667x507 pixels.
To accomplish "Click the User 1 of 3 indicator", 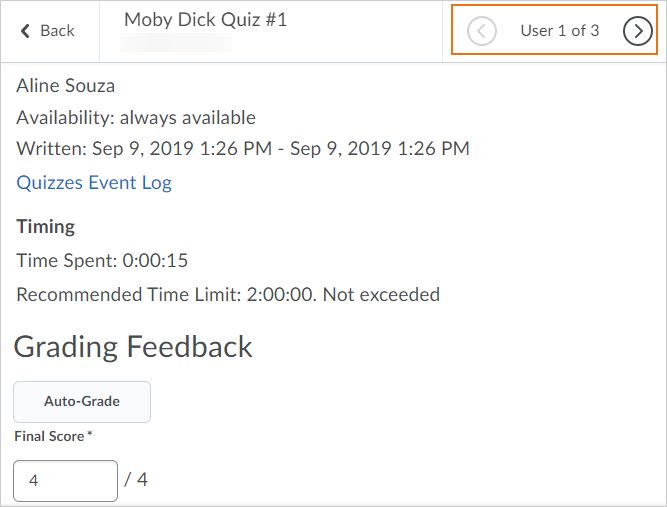I will [x=559, y=31].
